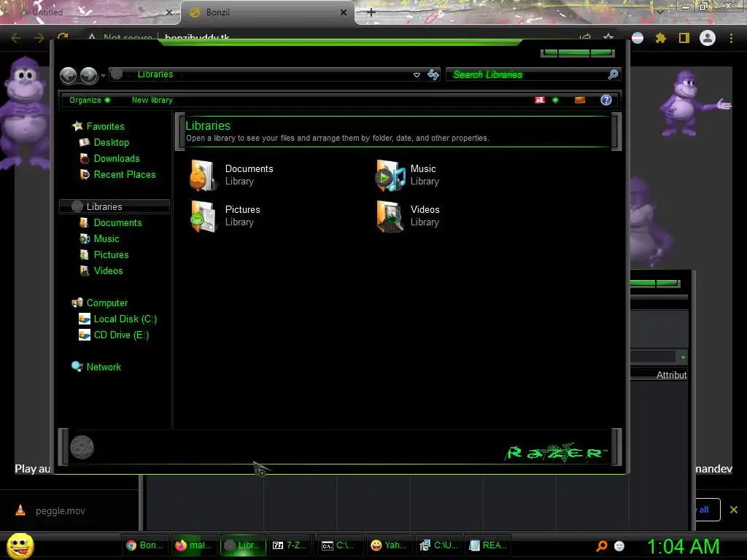The height and width of the screenshot is (560, 747).
Task: Close the browser downloads bar
Action: [x=734, y=510]
